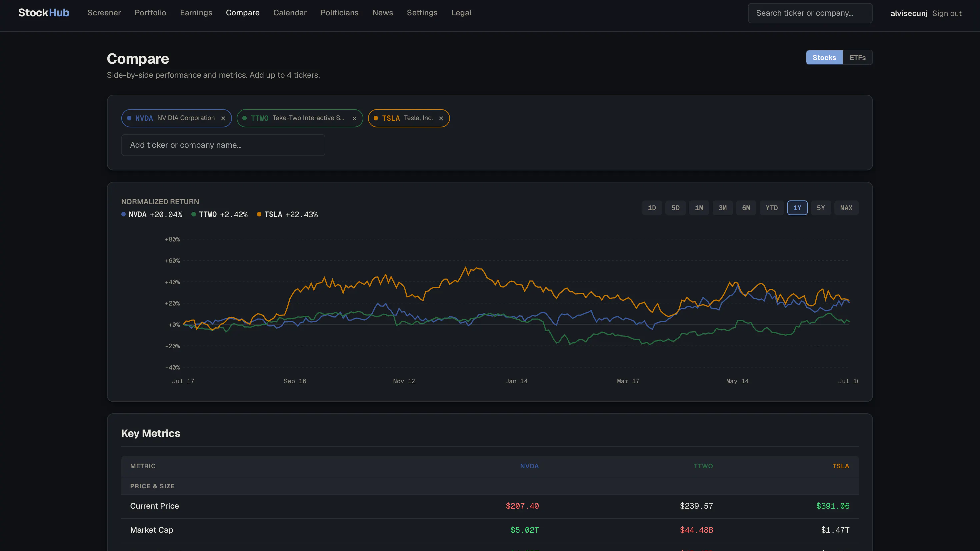Click the alvisecunj username
The image size is (980, 551).
pyautogui.click(x=909, y=13)
